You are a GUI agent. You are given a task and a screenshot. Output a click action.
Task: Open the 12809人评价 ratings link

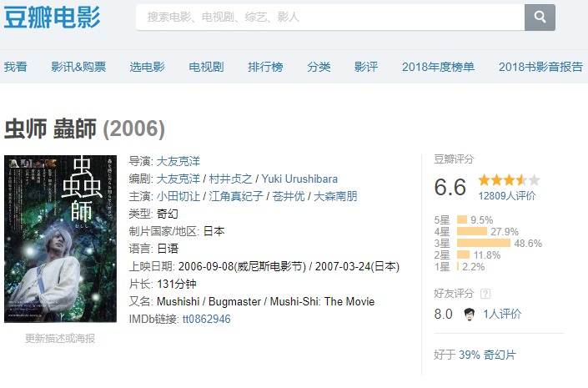pos(507,196)
